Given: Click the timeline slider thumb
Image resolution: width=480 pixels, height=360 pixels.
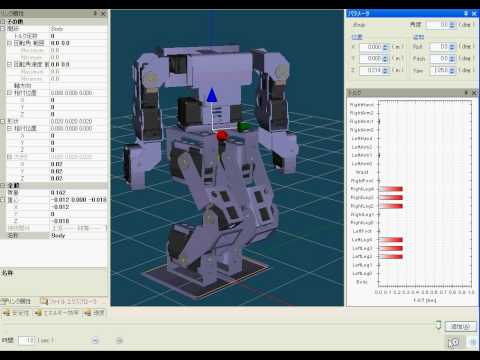Looking at the screenshot, I should 439,325.
